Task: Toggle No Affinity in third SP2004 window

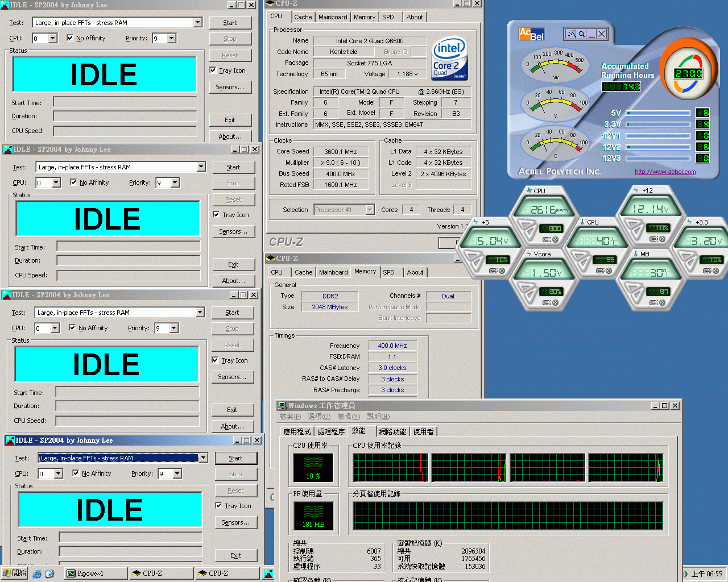Action: [72, 328]
